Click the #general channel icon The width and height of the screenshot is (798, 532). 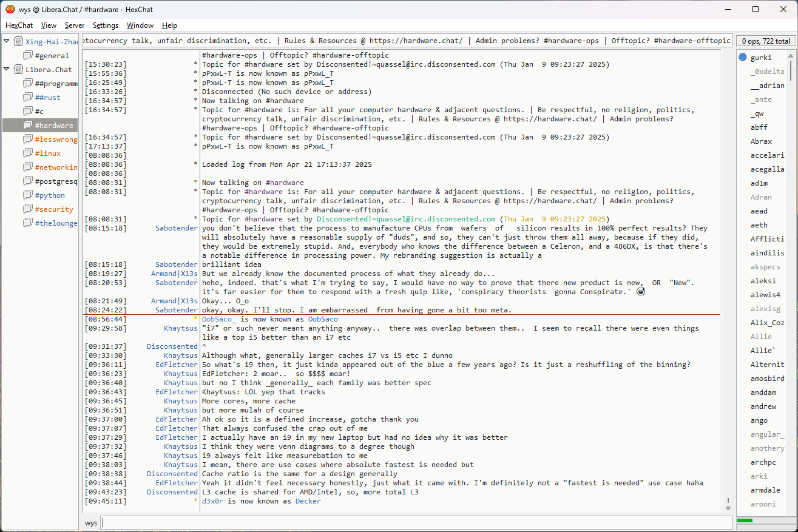pos(28,56)
